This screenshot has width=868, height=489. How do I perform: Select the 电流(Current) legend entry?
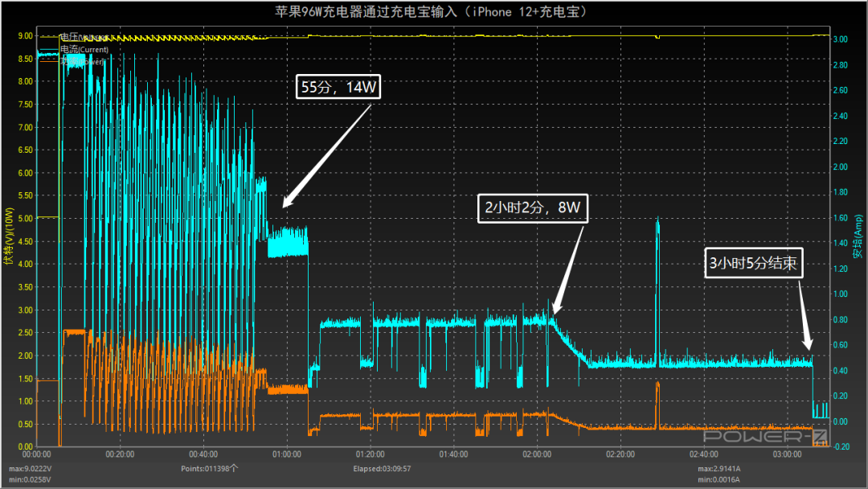click(x=75, y=49)
